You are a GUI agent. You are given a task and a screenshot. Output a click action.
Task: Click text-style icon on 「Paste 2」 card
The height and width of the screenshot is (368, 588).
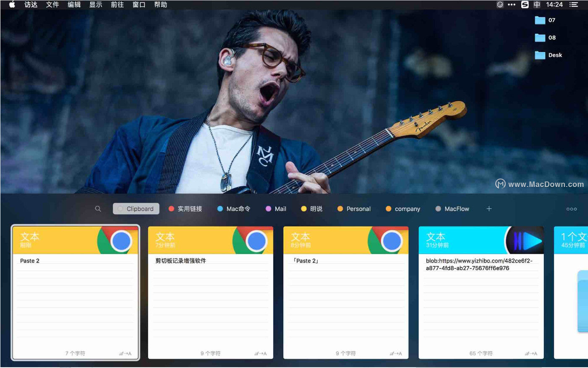[395, 354]
